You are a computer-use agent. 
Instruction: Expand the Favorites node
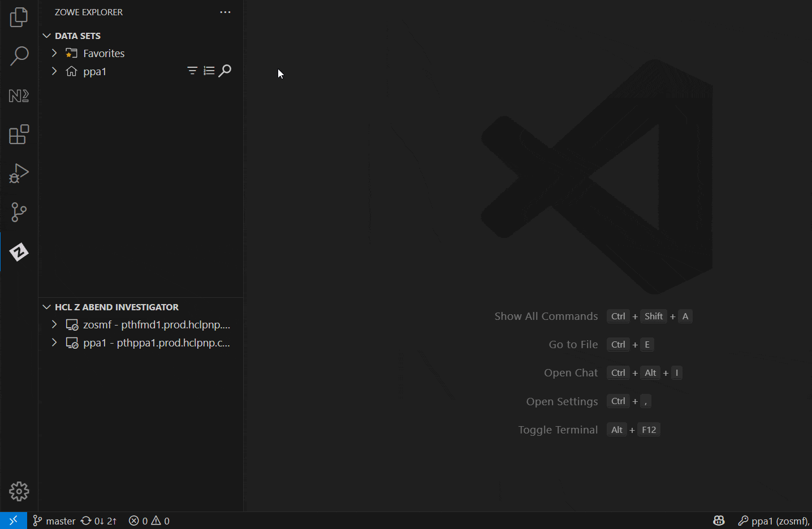tap(54, 53)
